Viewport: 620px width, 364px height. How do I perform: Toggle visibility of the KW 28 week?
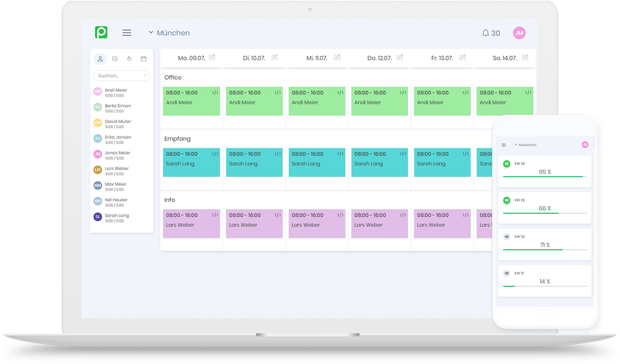pos(506,163)
